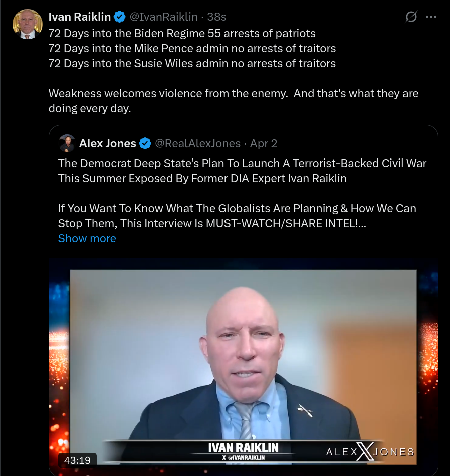Viewport: 450px width, 476px height.
Task: Click Alex Jones' verified checkmark badge
Action: pos(145,143)
